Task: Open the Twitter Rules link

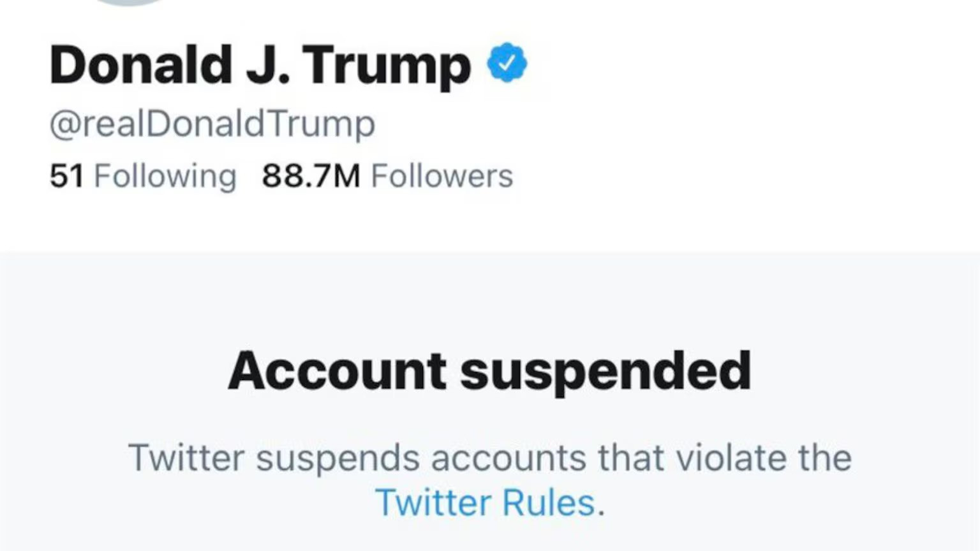Action: [x=485, y=503]
